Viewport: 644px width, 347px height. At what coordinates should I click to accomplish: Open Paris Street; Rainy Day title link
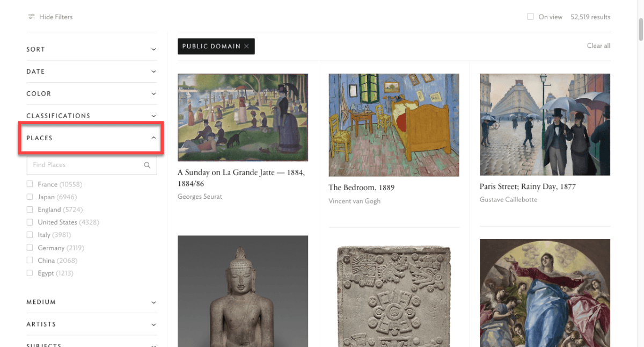coord(528,186)
